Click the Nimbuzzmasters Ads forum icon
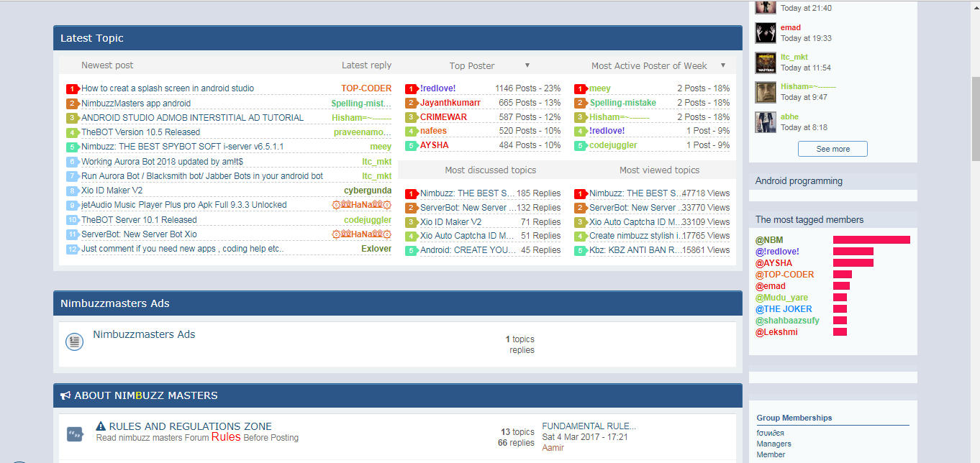The height and width of the screenshot is (463, 980). pyautogui.click(x=75, y=342)
